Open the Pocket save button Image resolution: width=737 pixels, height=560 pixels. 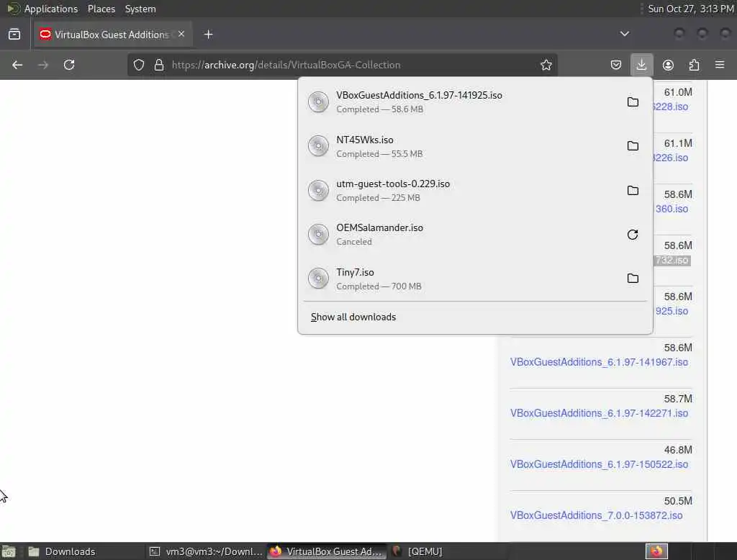pyautogui.click(x=616, y=65)
